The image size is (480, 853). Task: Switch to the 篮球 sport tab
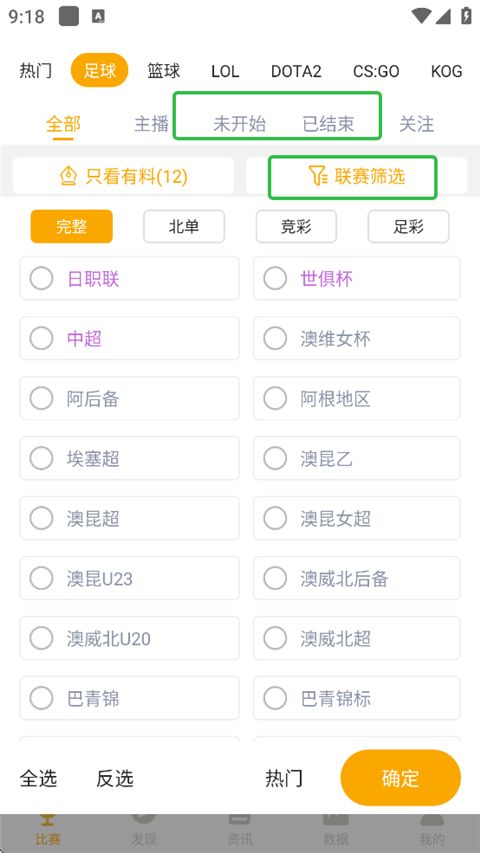click(163, 71)
